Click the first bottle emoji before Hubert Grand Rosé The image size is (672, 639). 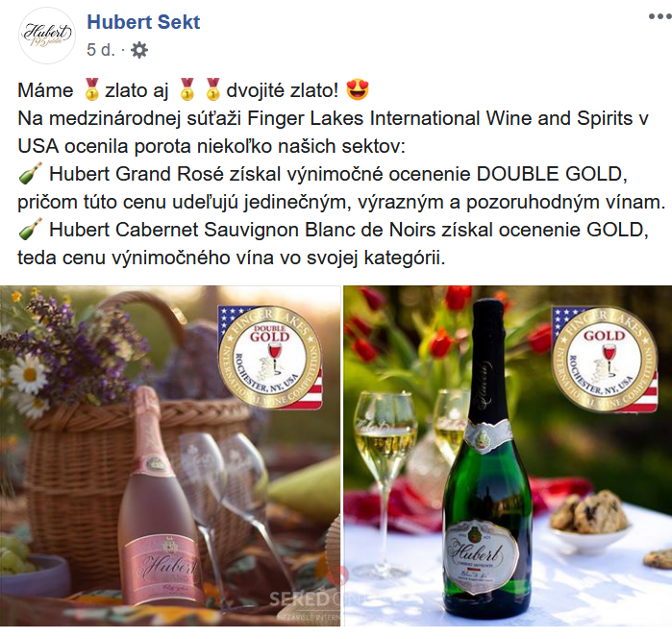point(30,174)
